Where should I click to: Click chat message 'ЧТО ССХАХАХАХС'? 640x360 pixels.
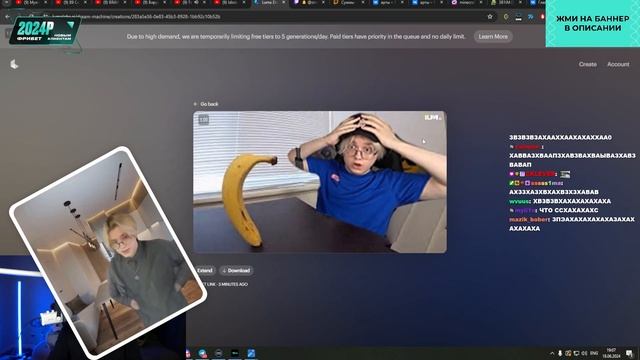pyautogui.click(x=569, y=210)
